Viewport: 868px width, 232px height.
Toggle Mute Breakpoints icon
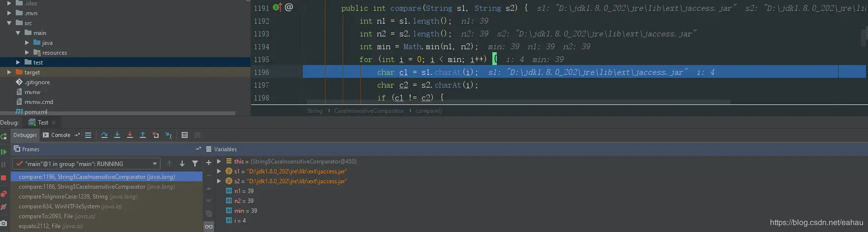(x=3, y=207)
